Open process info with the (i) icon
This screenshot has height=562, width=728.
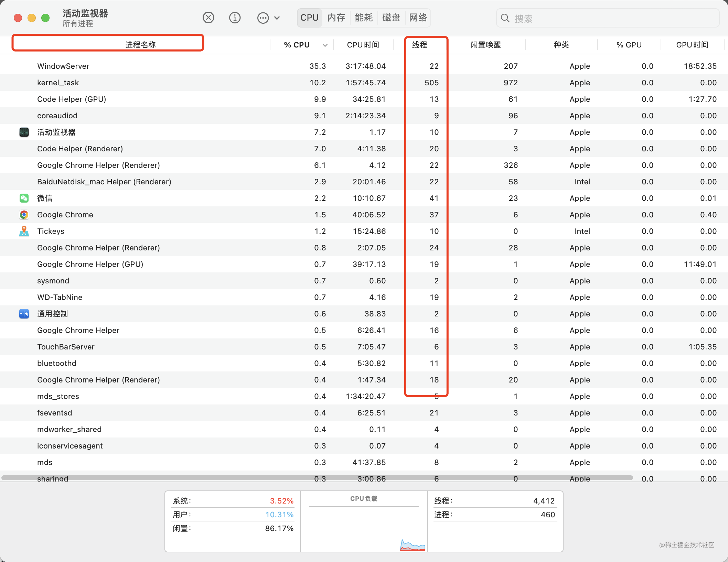point(235,18)
